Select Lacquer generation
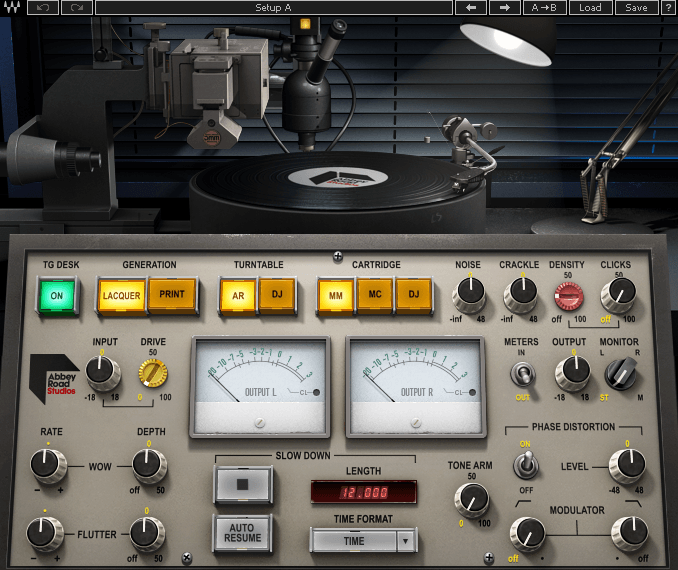Screen dimensions: 678x570 (122, 296)
